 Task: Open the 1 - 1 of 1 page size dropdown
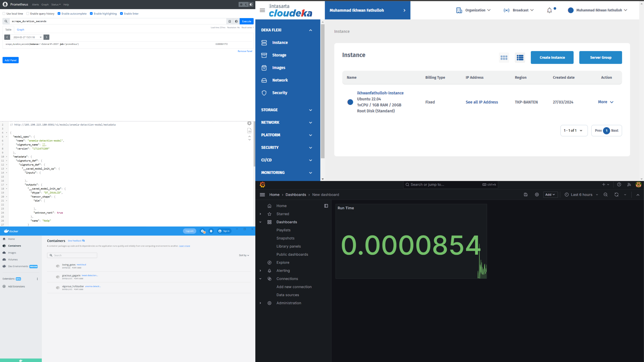[574, 130]
